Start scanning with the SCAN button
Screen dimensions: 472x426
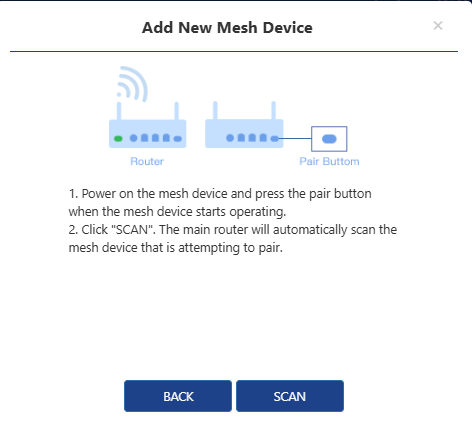(290, 396)
